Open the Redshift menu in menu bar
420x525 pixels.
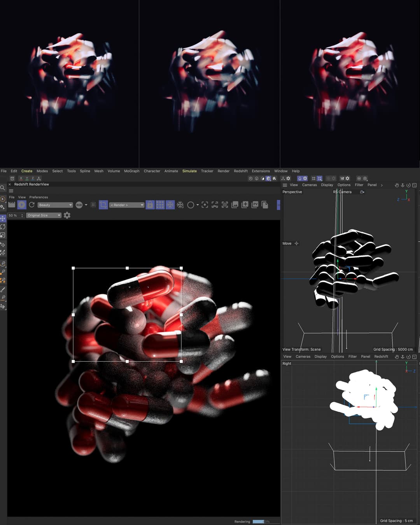(x=240, y=171)
